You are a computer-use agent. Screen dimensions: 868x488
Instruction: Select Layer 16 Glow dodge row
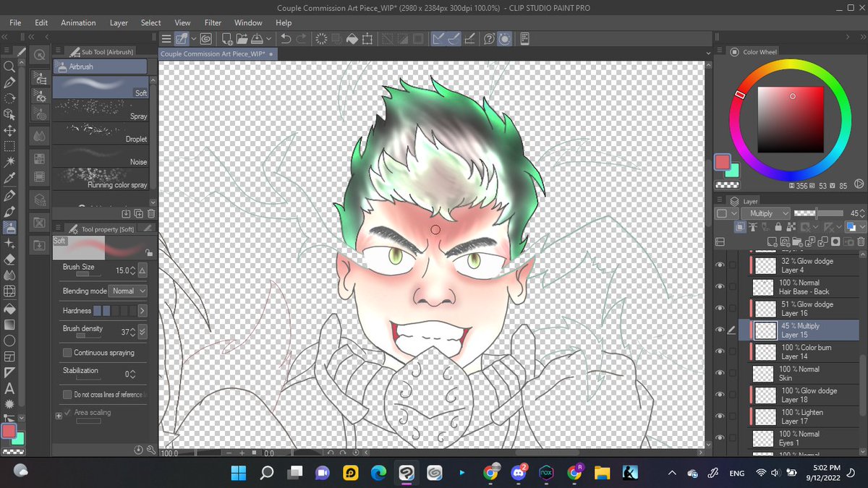pyautogui.click(x=802, y=309)
